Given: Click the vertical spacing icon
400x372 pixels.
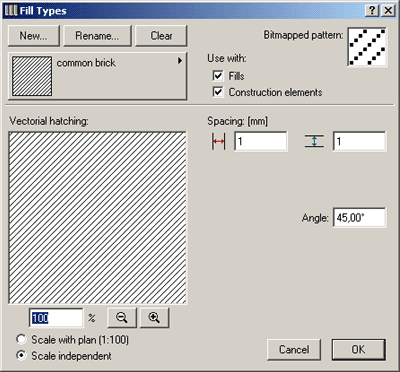Looking at the screenshot, I should [x=314, y=141].
